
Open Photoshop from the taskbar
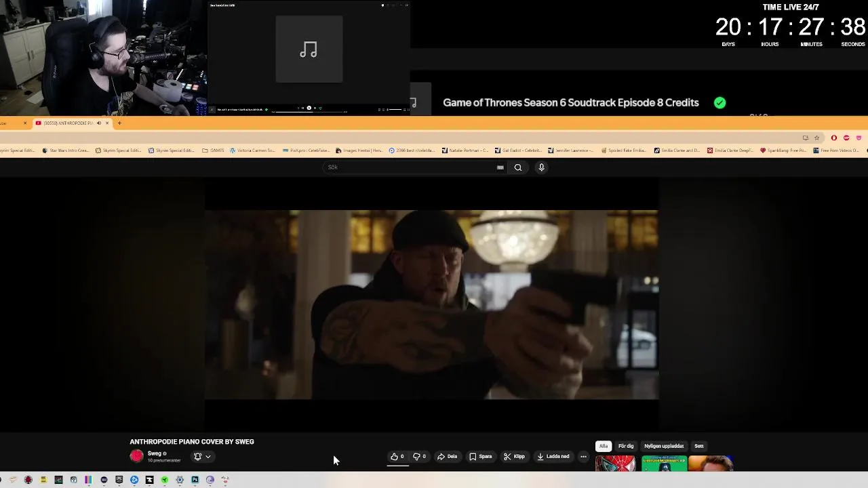[195, 480]
